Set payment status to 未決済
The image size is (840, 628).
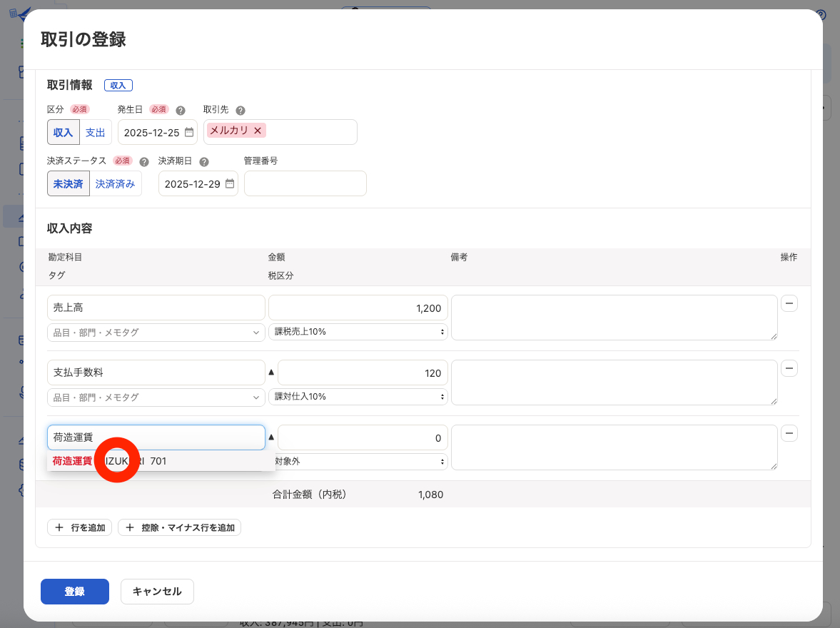coord(69,183)
